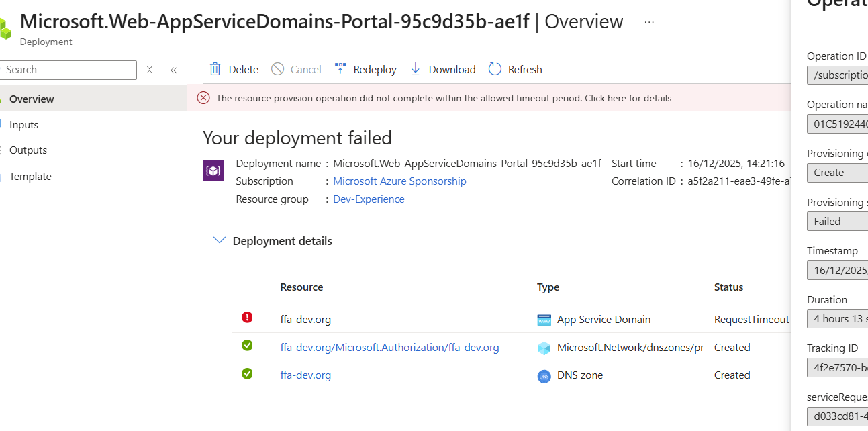Clear the search box with X icon
This screenshot has height=431, width=868.
click(x=150, y=70)
